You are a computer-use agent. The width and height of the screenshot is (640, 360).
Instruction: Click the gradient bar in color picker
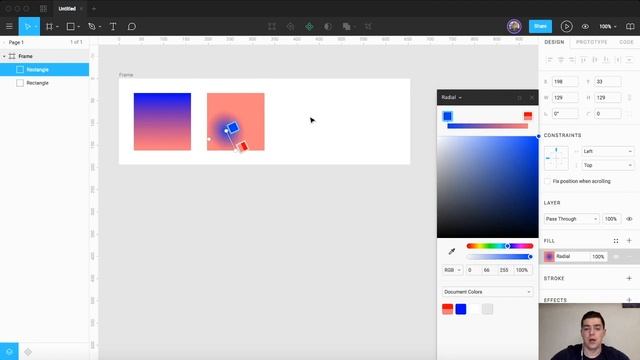(x=487, y=126)
